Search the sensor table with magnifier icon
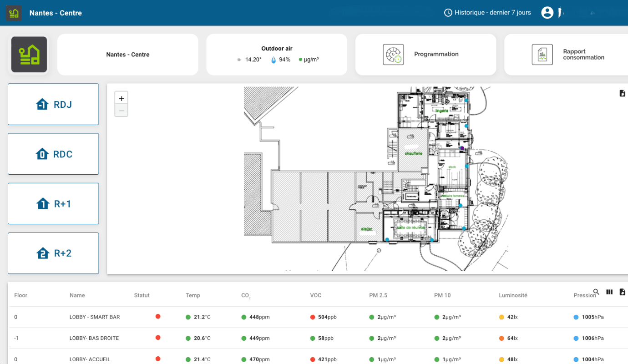 pos(596,292)
